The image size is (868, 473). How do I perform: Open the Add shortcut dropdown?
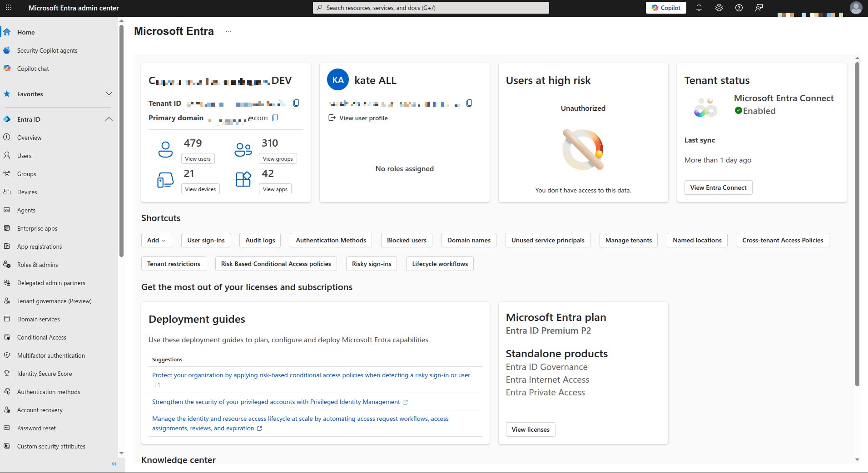pos(156,240)
